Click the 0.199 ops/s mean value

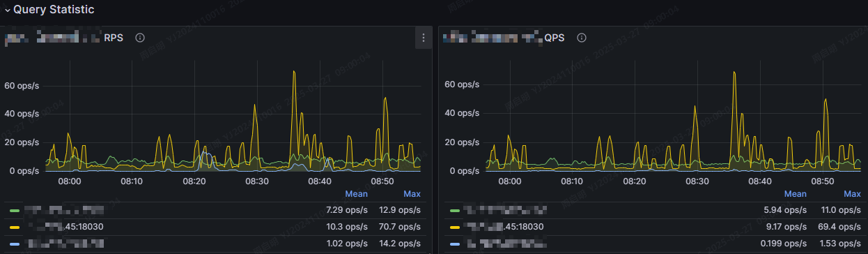(x=783, y=244)
